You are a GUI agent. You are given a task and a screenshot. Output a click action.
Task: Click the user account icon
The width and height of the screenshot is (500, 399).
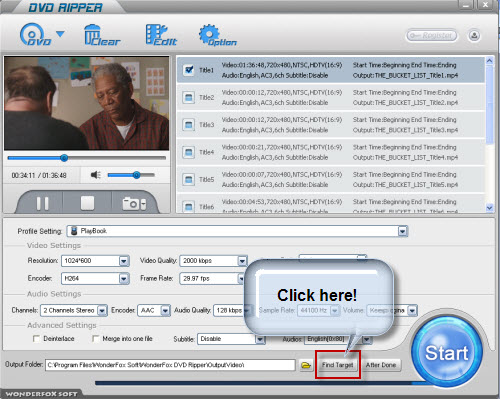pos(474,35)
